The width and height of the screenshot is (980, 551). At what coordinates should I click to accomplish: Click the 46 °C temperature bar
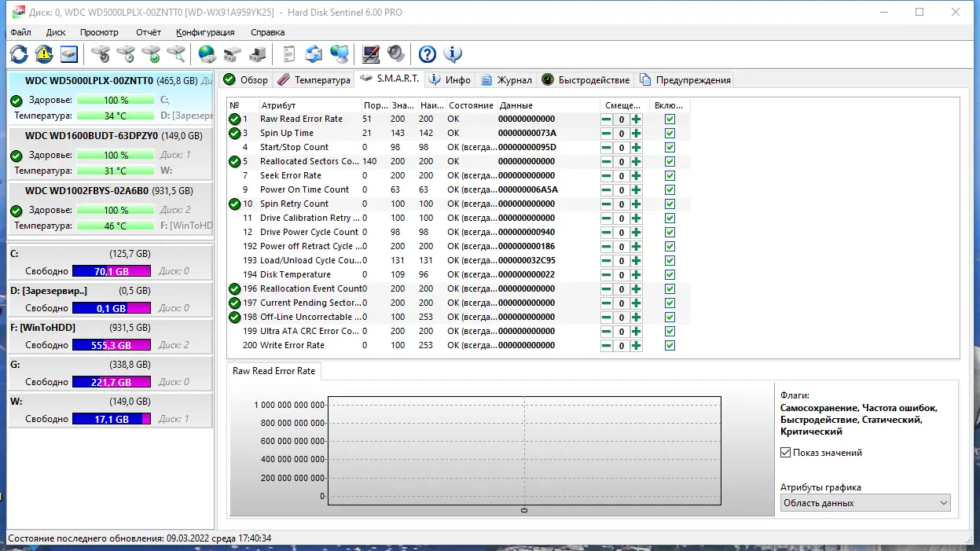116,226
